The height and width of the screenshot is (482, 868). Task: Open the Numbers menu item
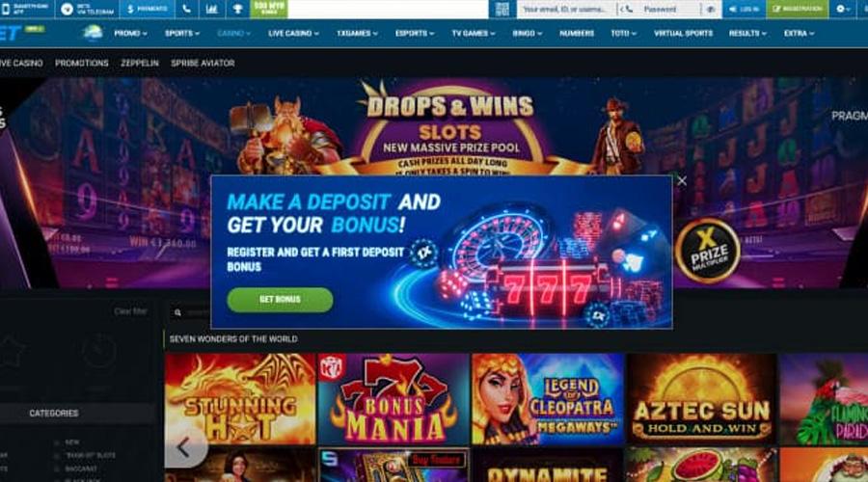click(577, 33)
